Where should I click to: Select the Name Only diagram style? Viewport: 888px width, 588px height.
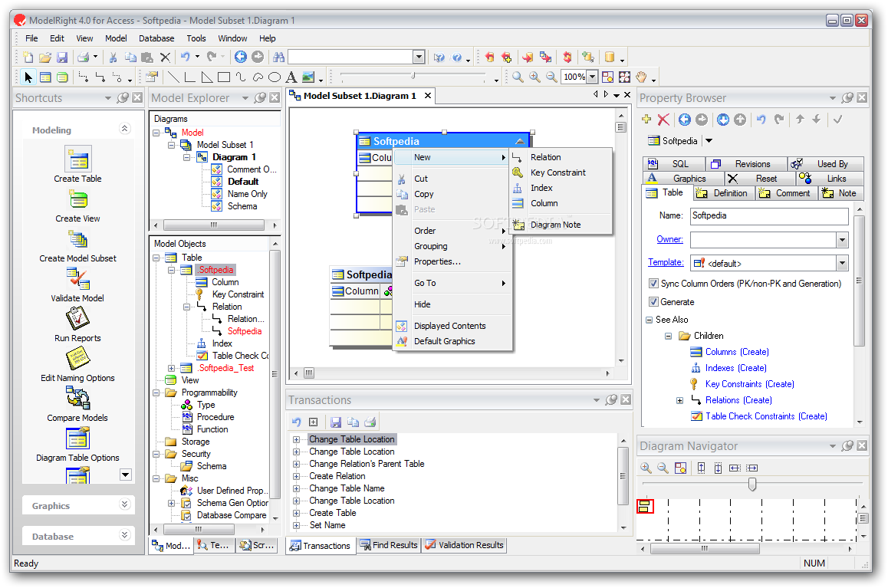click(x=248, y=194)
